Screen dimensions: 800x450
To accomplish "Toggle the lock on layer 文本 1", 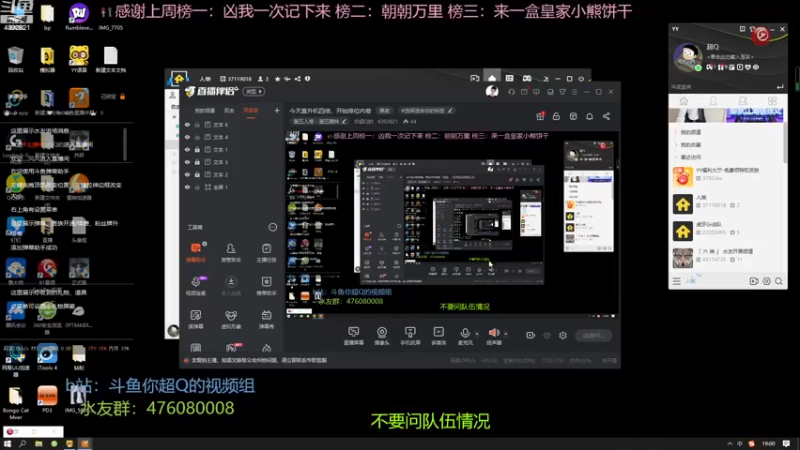I will [197, 149].
